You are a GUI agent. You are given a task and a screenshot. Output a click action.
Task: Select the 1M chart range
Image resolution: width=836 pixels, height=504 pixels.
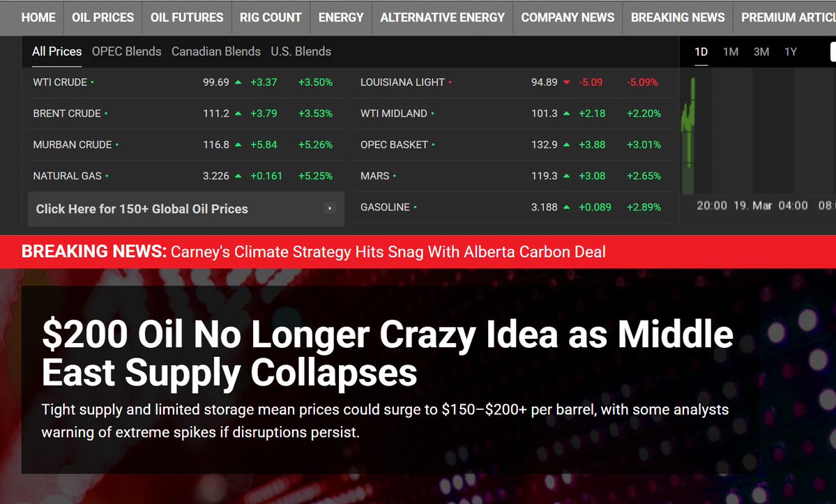(731, 52)
